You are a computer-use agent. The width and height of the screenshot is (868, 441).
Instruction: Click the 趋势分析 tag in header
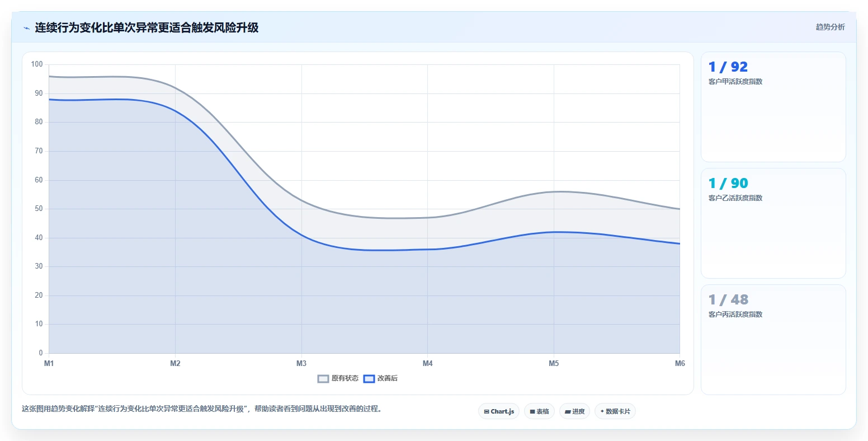click(x=830, y=27)
